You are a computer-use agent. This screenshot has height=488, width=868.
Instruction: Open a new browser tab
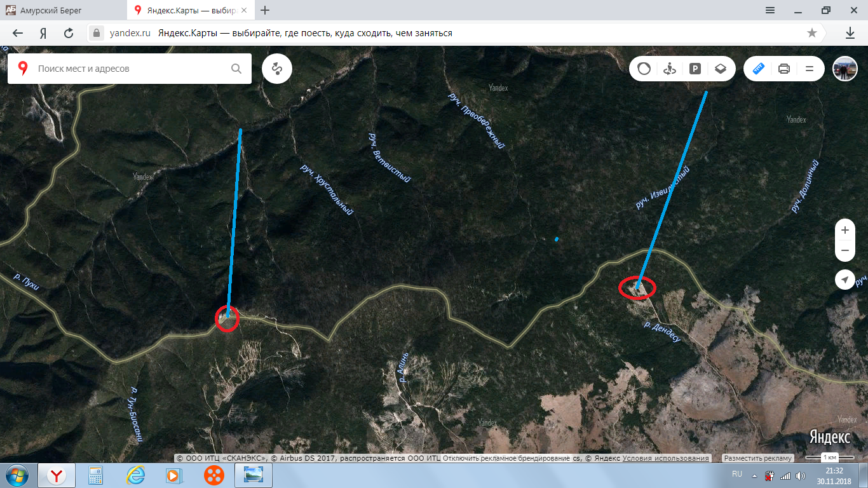click(265, 10)
